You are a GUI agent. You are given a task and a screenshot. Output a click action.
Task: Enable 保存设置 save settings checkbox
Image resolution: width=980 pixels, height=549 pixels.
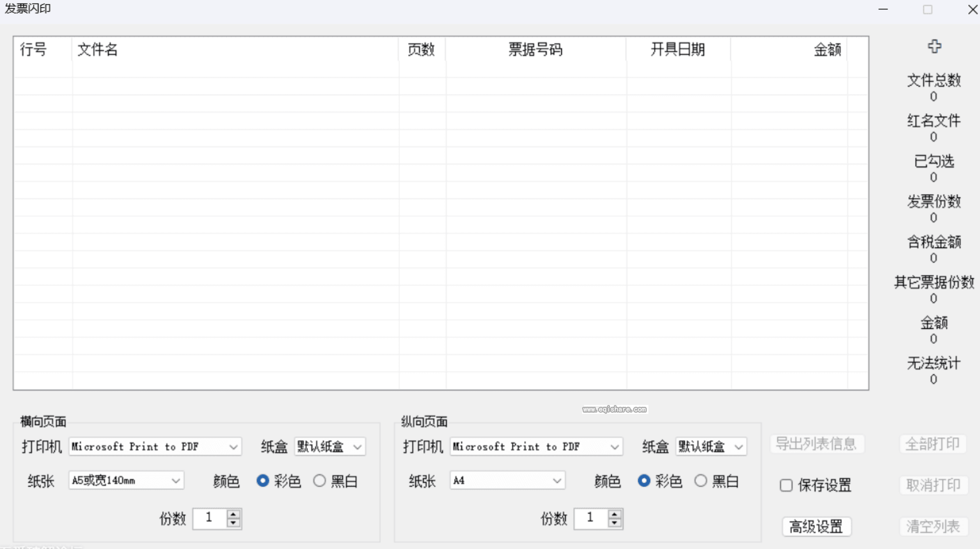786,484
